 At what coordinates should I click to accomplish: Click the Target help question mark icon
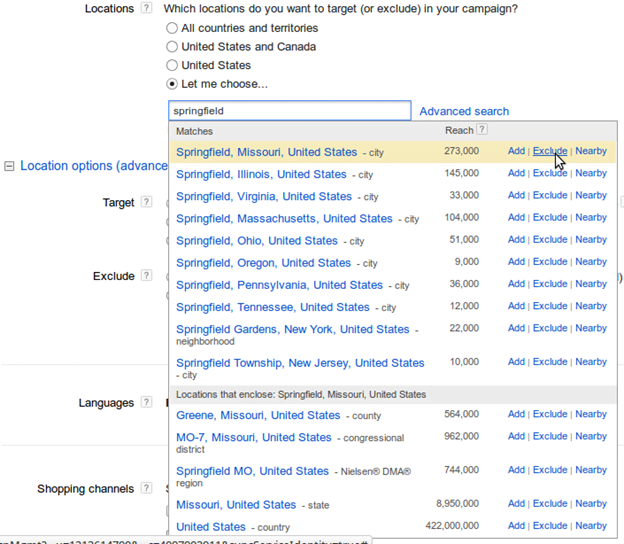[146, 202]
